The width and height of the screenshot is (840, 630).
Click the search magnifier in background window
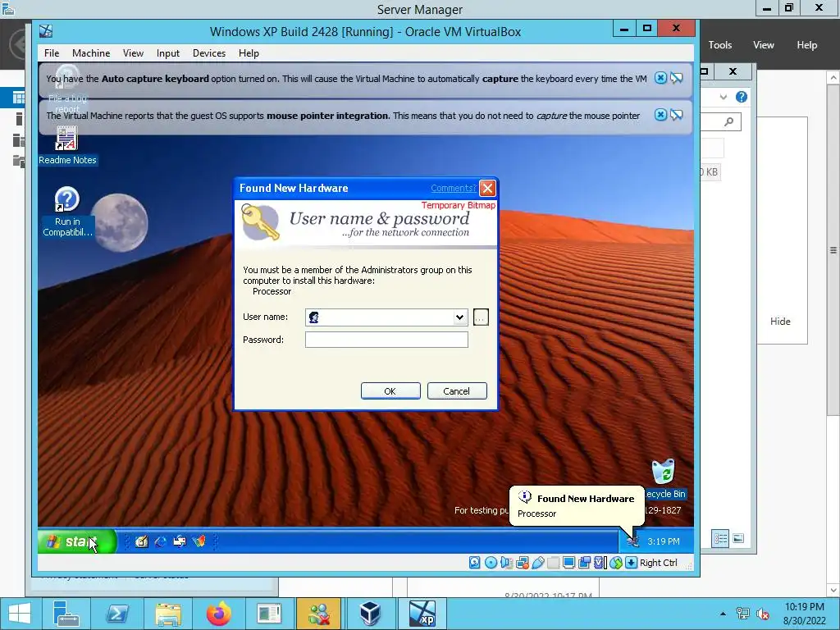click(729, 122)
